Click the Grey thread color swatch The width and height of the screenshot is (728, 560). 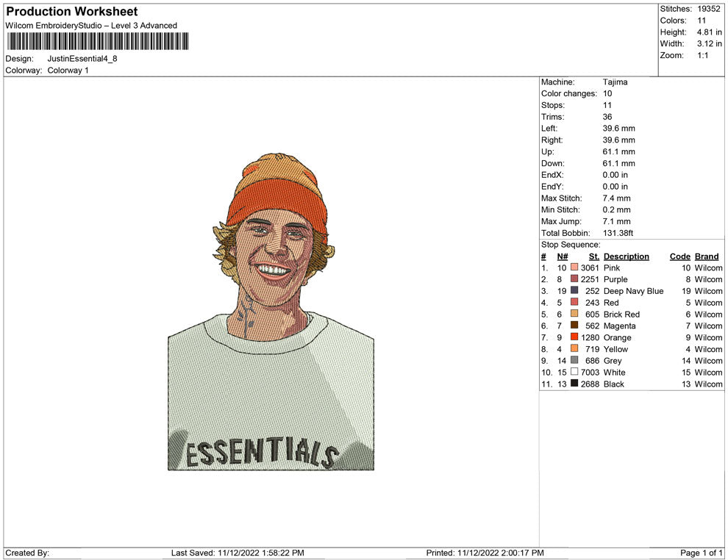(x=574, y=360)
